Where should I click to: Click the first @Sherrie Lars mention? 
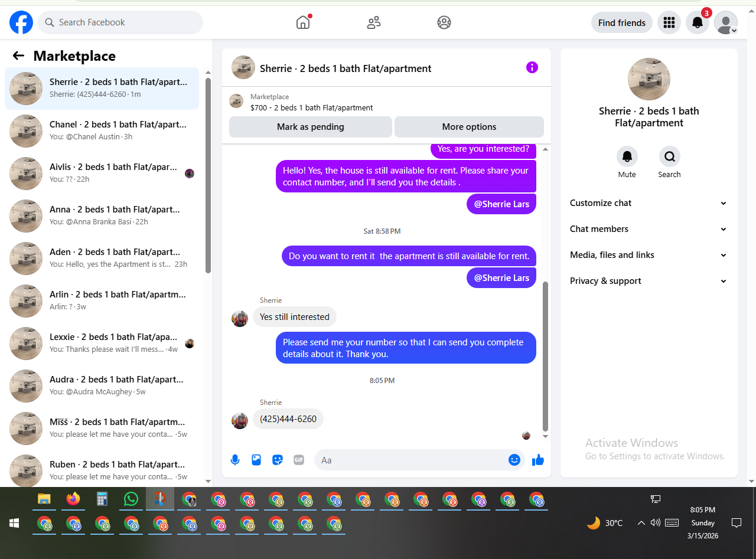501,204
